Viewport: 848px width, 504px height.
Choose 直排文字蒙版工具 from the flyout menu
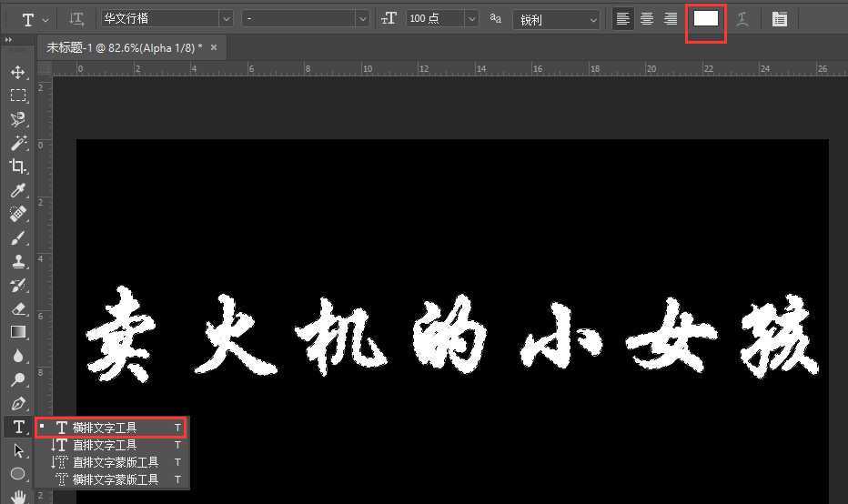[x=115, y=462]
